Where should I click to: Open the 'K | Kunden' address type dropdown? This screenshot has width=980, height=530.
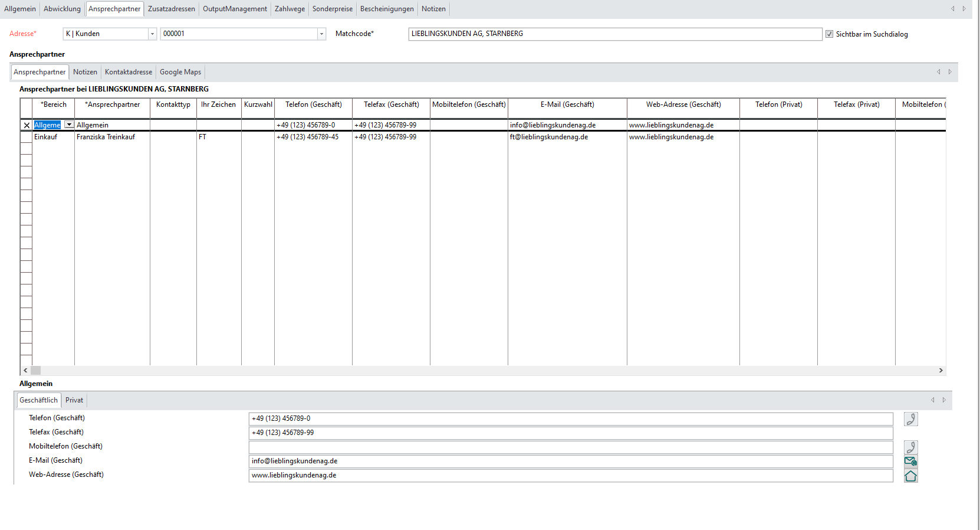[152, 34]
